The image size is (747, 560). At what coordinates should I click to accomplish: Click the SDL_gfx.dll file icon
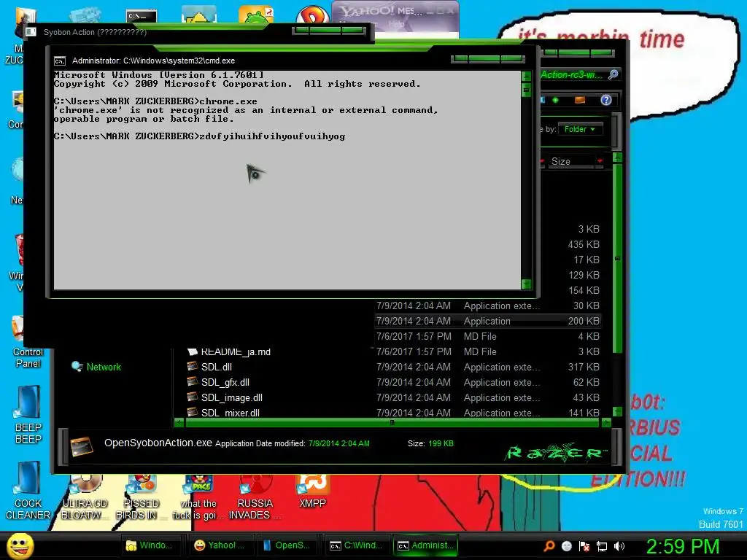[193, 381]
